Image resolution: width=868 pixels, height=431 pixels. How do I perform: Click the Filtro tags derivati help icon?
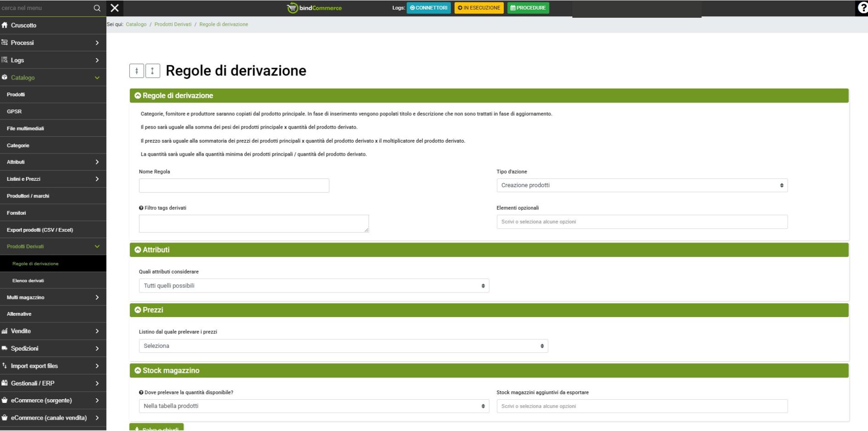(x=141, y=208)
